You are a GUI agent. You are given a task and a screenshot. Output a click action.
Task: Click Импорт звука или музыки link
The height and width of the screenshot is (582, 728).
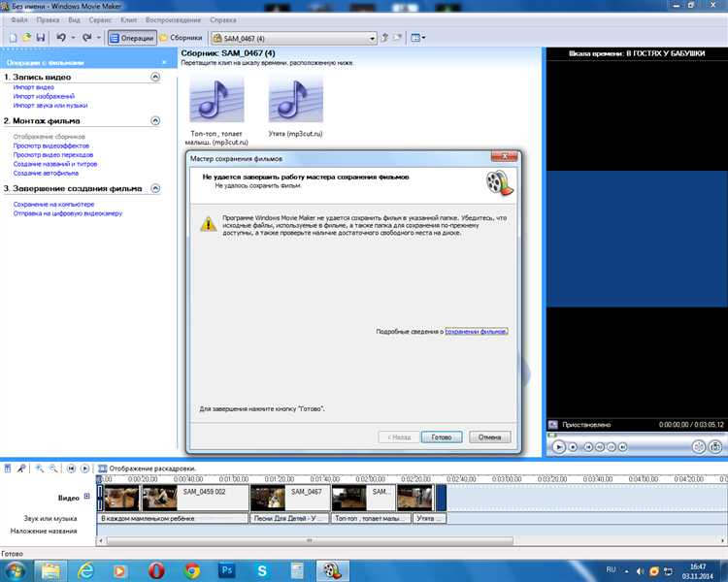tap(50, 106)
